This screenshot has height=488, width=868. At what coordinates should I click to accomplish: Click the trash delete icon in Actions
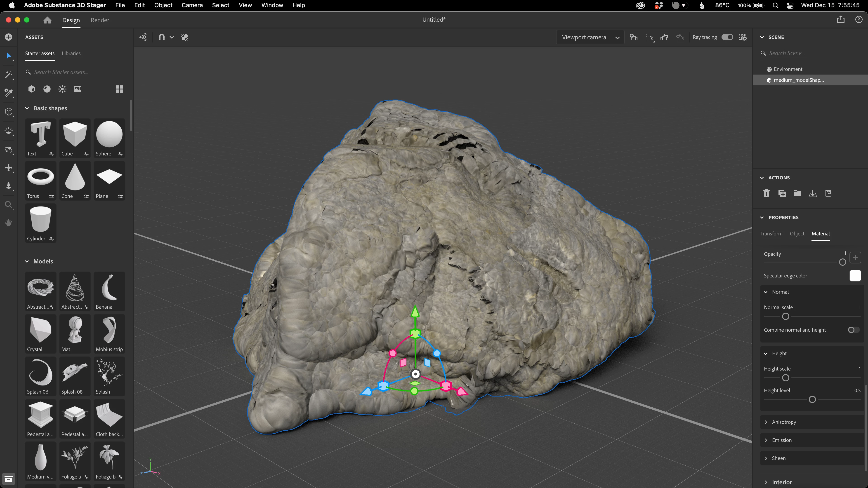tap(766, 193)
